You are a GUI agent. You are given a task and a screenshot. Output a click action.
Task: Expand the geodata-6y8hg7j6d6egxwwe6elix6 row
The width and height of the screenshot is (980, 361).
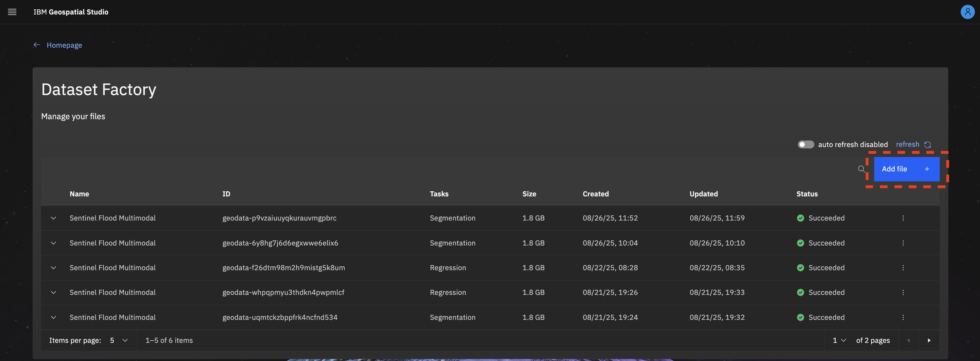coord(53,243)
